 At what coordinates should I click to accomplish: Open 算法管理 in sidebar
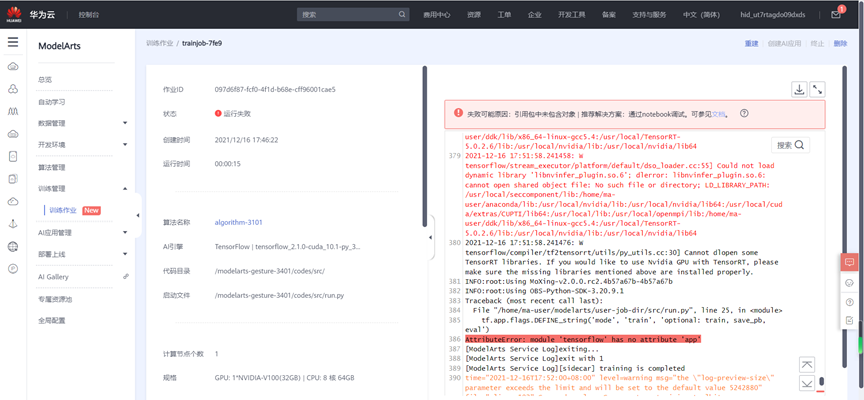52,167
